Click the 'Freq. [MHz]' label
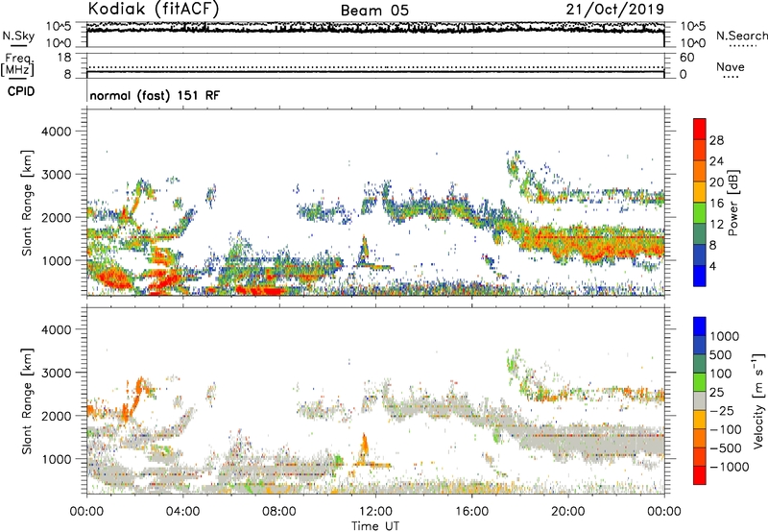Screen dimensions: 768x532 17,64
